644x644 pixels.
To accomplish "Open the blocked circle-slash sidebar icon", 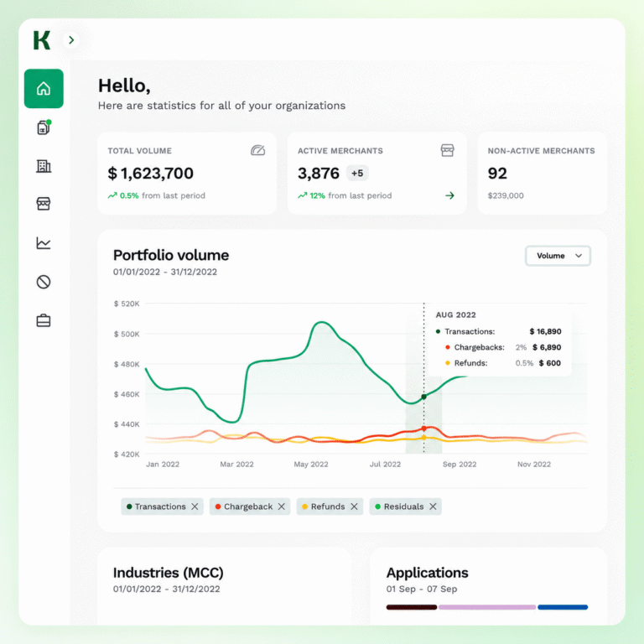I will [x=44, y=282].
